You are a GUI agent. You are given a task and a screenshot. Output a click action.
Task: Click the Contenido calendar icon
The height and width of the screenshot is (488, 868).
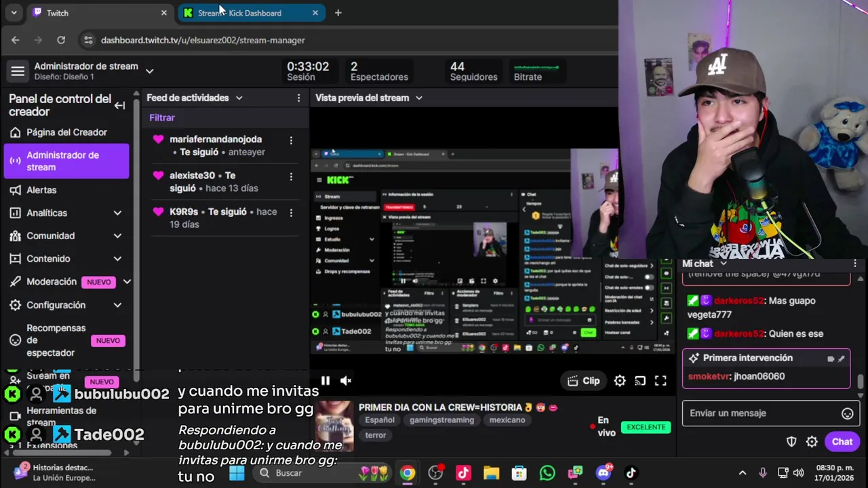(15, 259)
